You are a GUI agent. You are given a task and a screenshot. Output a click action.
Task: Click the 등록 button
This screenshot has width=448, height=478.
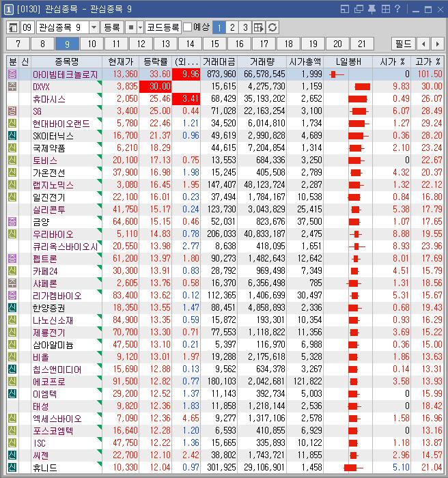pyautogui.click(x=112, y=28)
